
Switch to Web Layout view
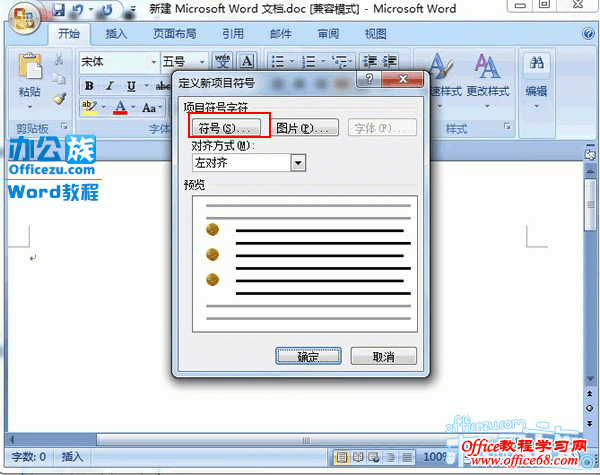click(374, 457)
